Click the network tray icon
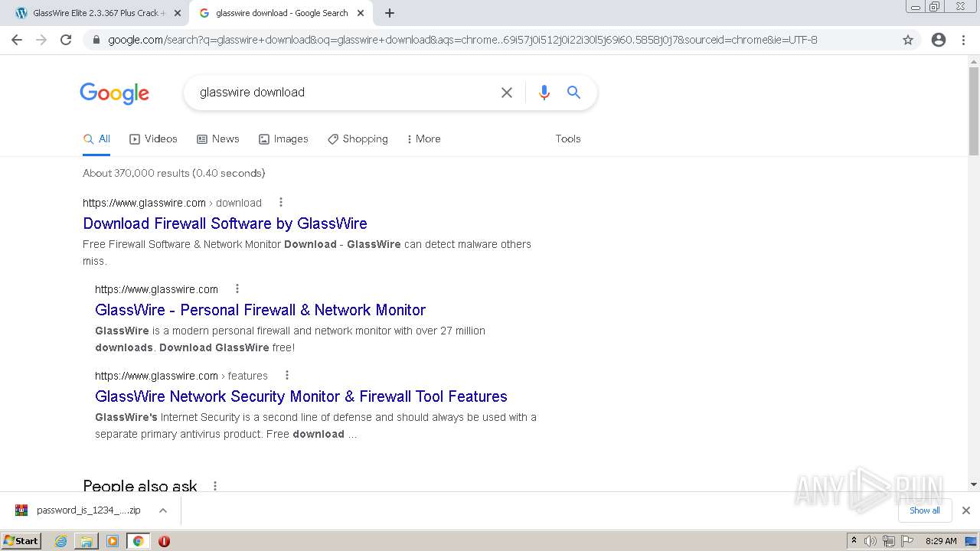This screenshot has height=551, width=980. click(x=889, y=541)
